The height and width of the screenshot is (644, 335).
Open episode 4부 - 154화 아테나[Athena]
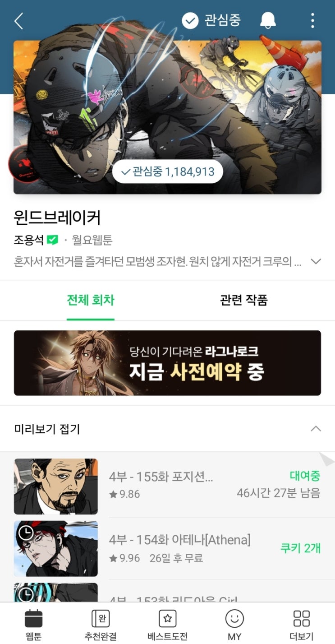click(x=179, y=539)
